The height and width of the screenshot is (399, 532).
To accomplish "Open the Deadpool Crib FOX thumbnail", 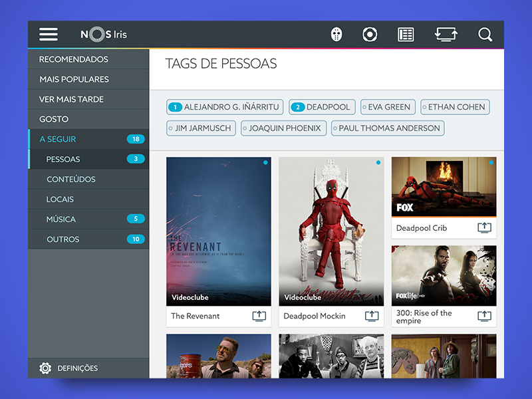I will click(444, 187).
